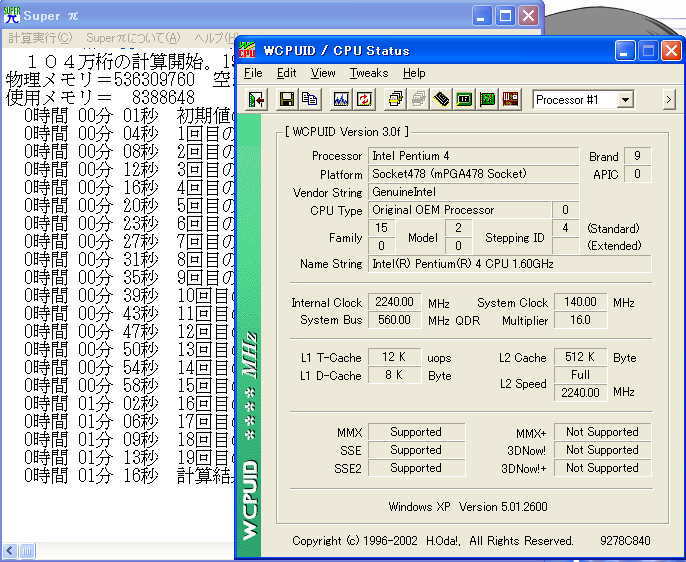Screen dimensions: 686x562
Task: Click the System Clock value 140.00
Action: coord(581,302)
